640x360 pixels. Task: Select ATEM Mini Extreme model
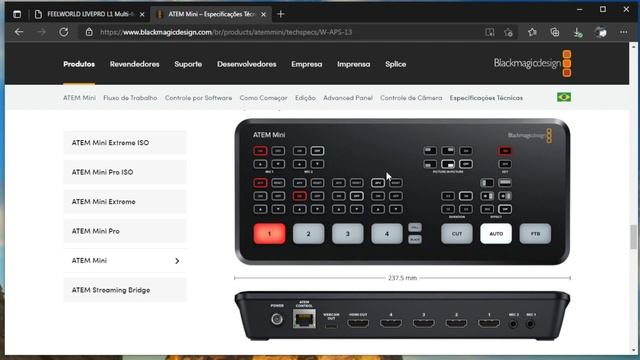(x=124, y=202)
